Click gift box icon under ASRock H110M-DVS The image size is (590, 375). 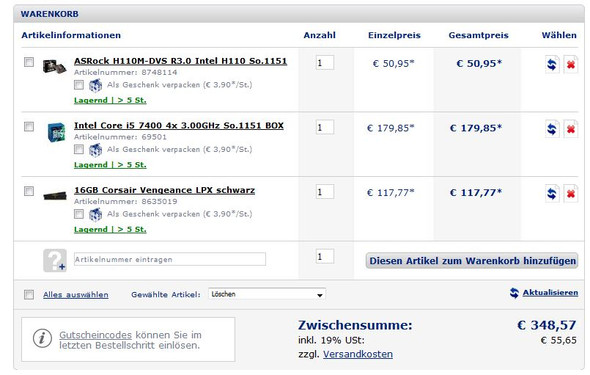point(95,85)
